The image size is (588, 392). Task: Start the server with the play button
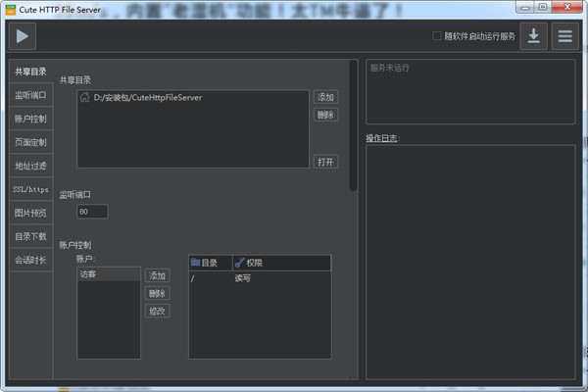click(23, 36)
